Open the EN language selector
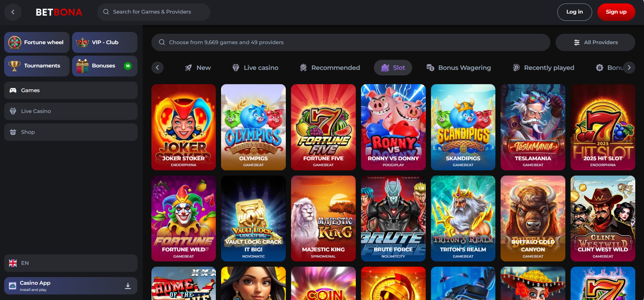 [71, 263]
